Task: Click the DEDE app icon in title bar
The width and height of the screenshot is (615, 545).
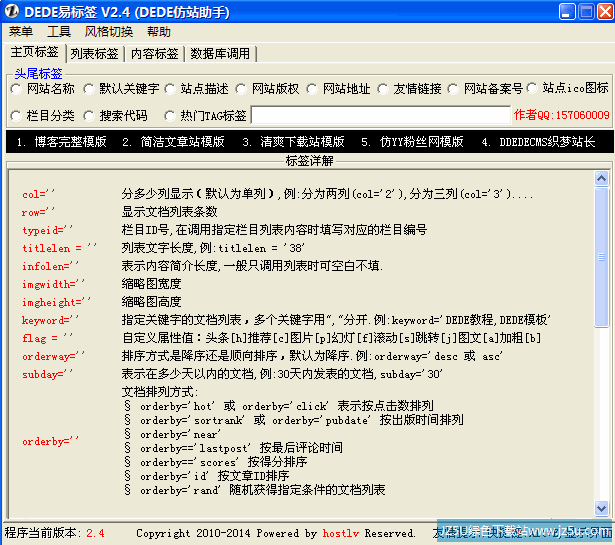Action: tap(11, 11)
